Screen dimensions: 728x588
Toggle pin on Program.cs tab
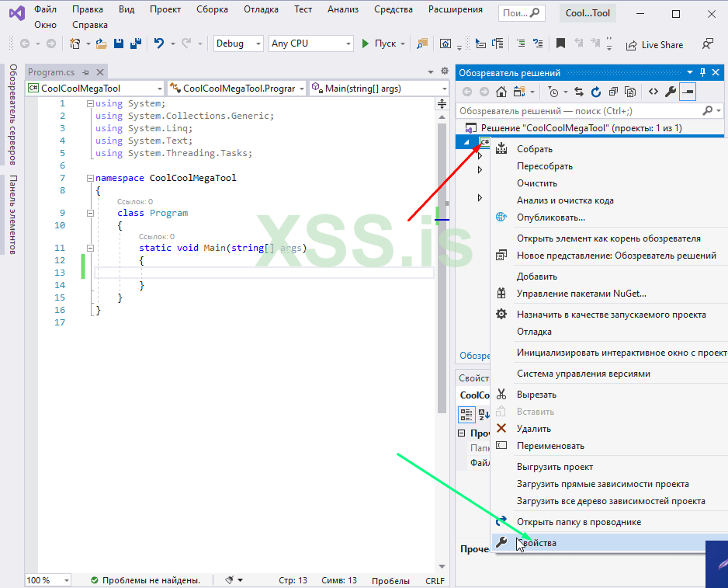(x=85, y=72)
